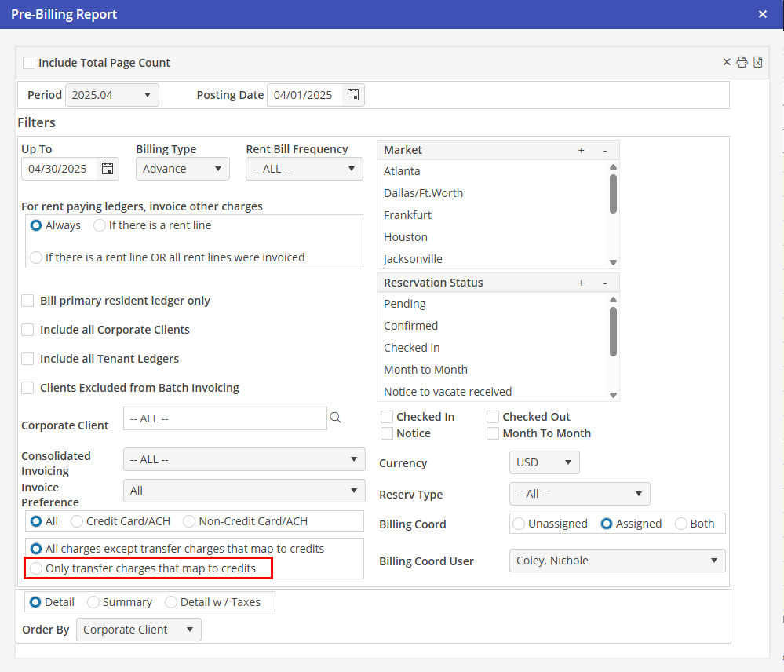The height and width of the screenshot is (672, 784).
Task: Open the Billing Coord User dropdown
Action: (x=616, y=561)
